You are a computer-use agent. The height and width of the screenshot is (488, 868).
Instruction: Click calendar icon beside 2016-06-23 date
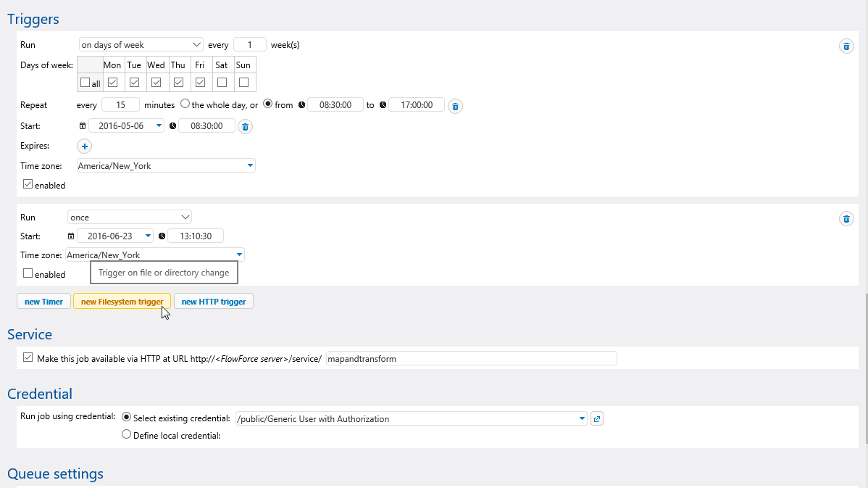click(x=71, y=236)
